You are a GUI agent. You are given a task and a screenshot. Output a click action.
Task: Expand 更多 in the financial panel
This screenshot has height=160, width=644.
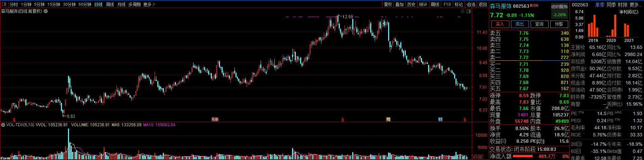(x=636, y=5)
